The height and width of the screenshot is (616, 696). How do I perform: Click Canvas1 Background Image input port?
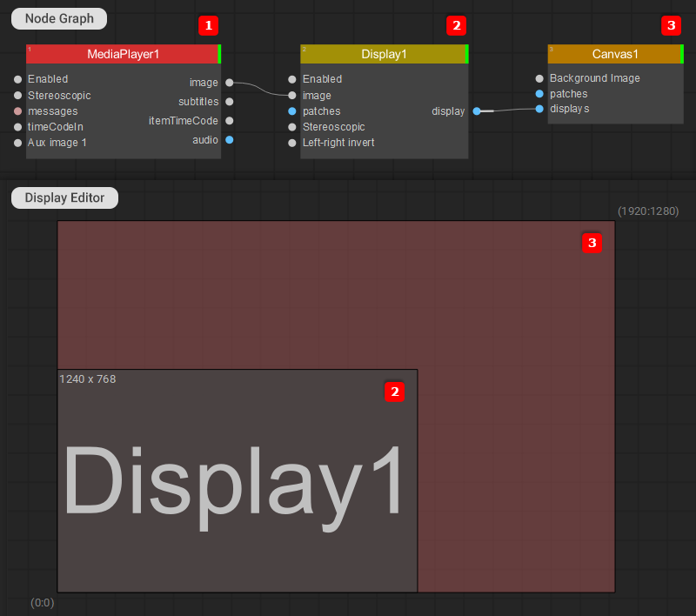[539, 78]
